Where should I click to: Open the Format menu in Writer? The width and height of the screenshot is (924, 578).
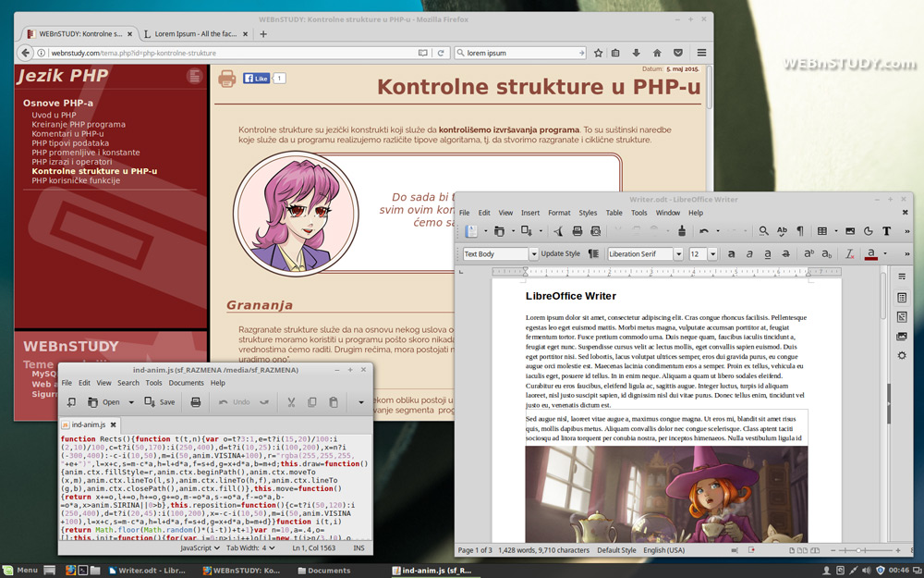point(559,213)
